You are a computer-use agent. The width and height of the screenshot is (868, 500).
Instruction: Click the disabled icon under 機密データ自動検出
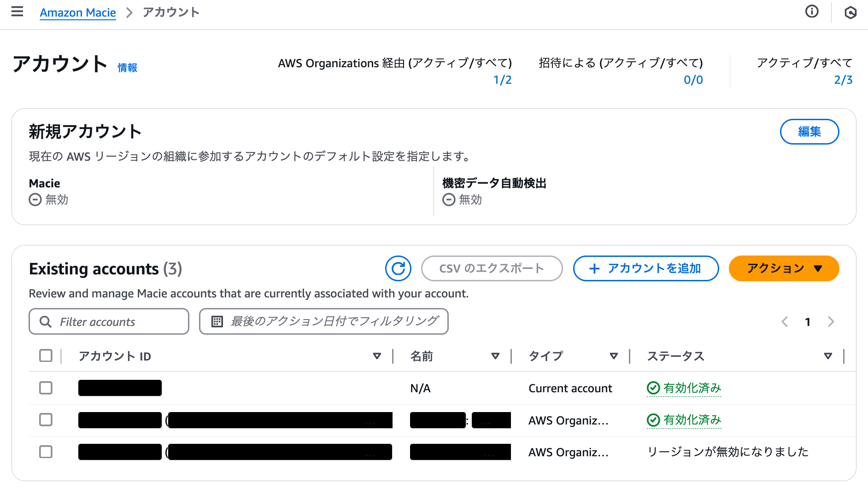[449, 199]
